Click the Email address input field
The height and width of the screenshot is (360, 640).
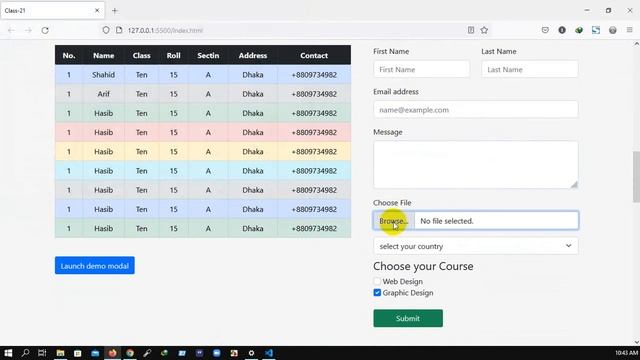[x=476, y=110]
